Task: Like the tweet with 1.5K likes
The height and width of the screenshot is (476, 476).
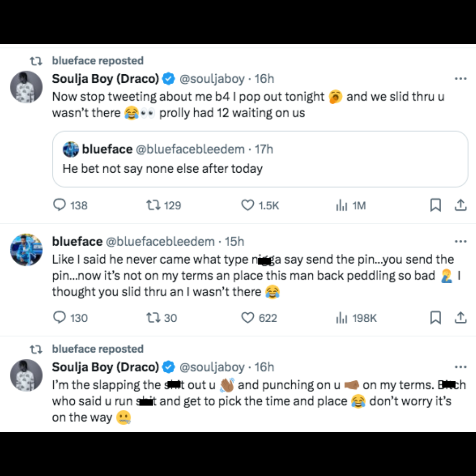Action: (248, 205)
